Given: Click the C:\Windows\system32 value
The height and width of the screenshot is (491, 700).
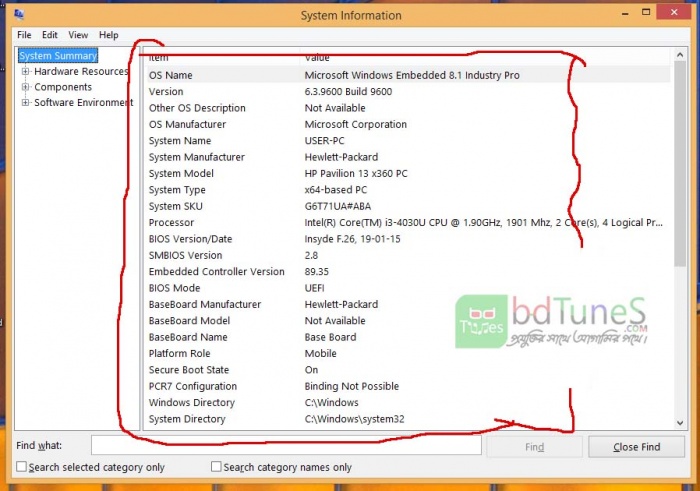Looking at the screenshot, I should (354, 419).
